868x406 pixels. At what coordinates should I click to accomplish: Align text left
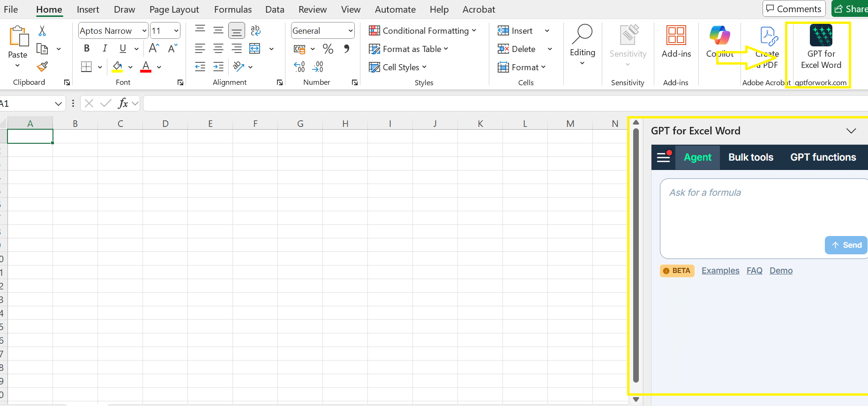pos(200,48)
